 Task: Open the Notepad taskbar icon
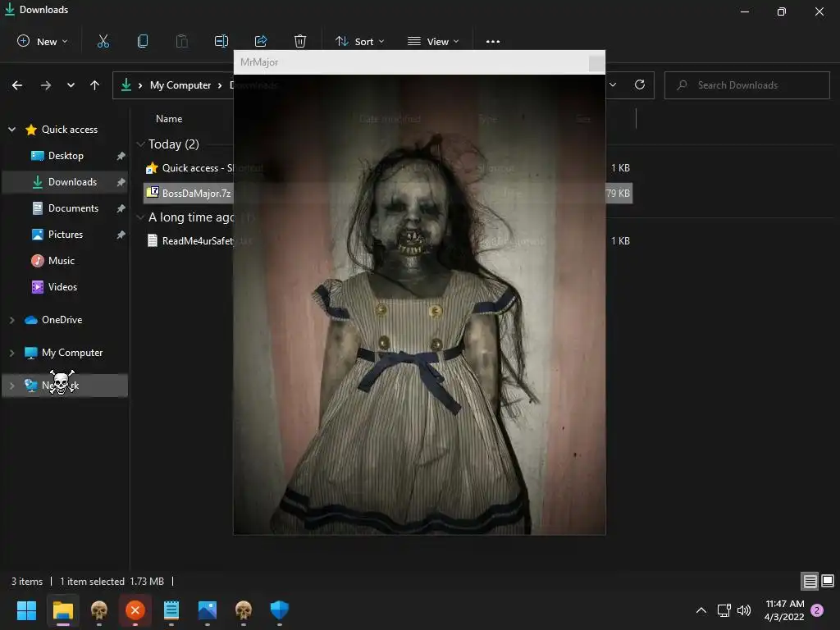171,609
